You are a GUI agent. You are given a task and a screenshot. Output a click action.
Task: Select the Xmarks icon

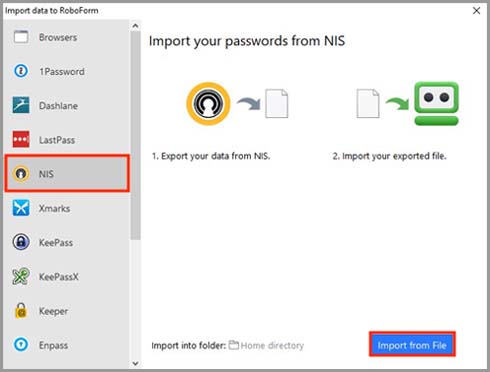[x=21, y=208]
